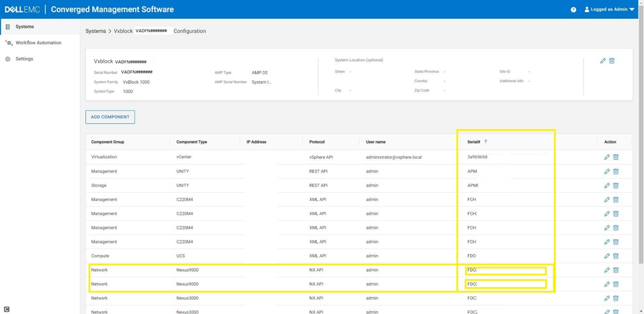Click administrator@vsphere.local user name

[x=393, y=157]
